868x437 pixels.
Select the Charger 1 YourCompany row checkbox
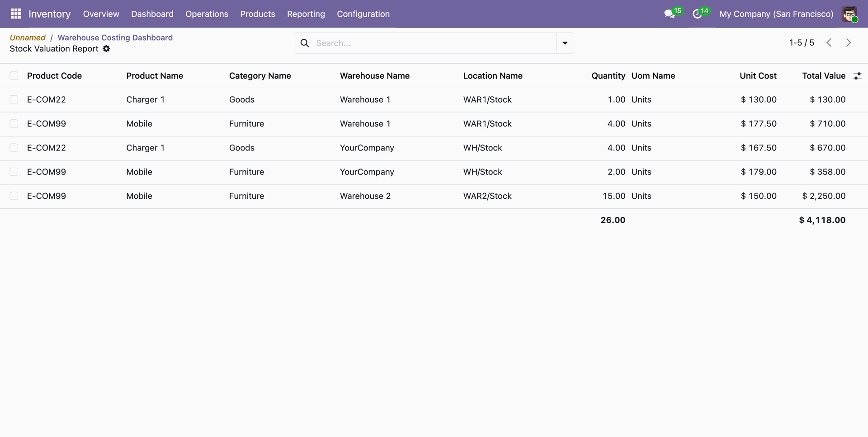tap(14, 148)
